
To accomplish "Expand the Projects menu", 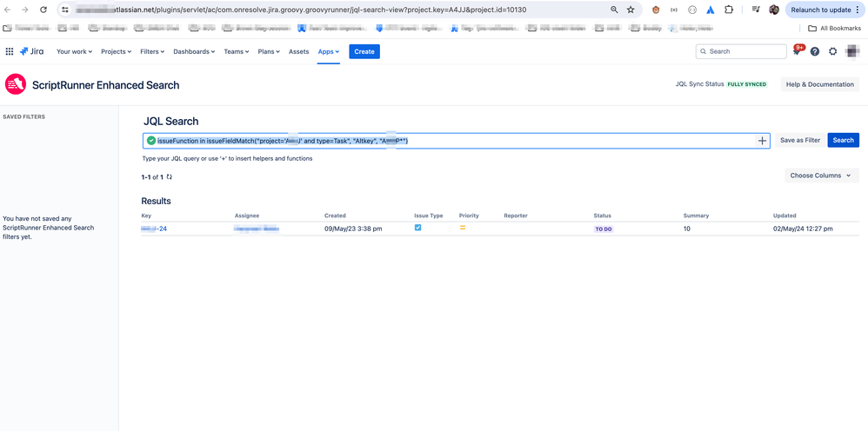I will tap(117, 51).
